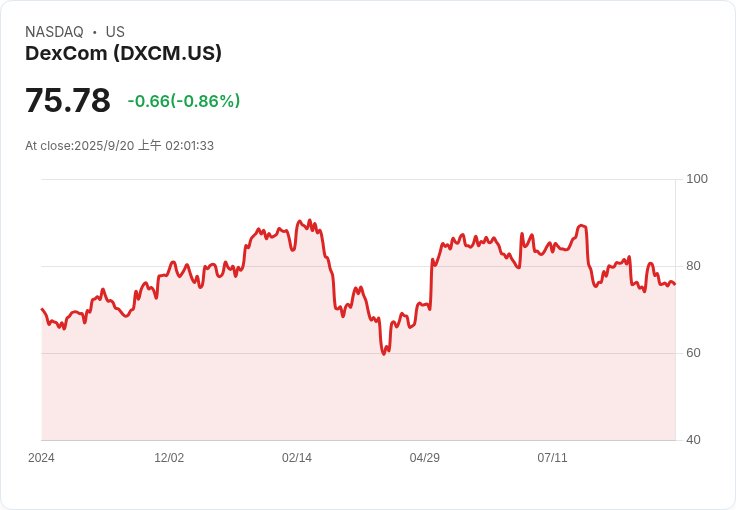
Task: Select the 80 y-axis label
Action: [693, 266]
